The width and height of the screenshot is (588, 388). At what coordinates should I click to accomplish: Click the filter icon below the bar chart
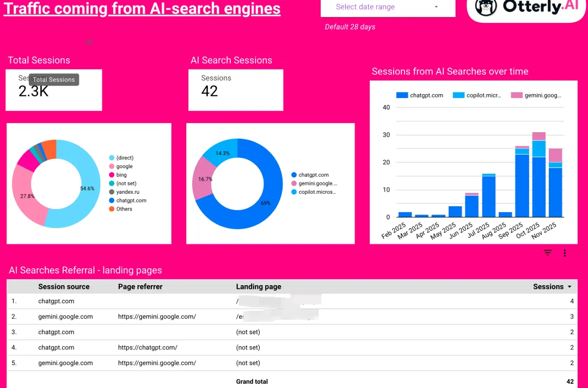point(548,253)
